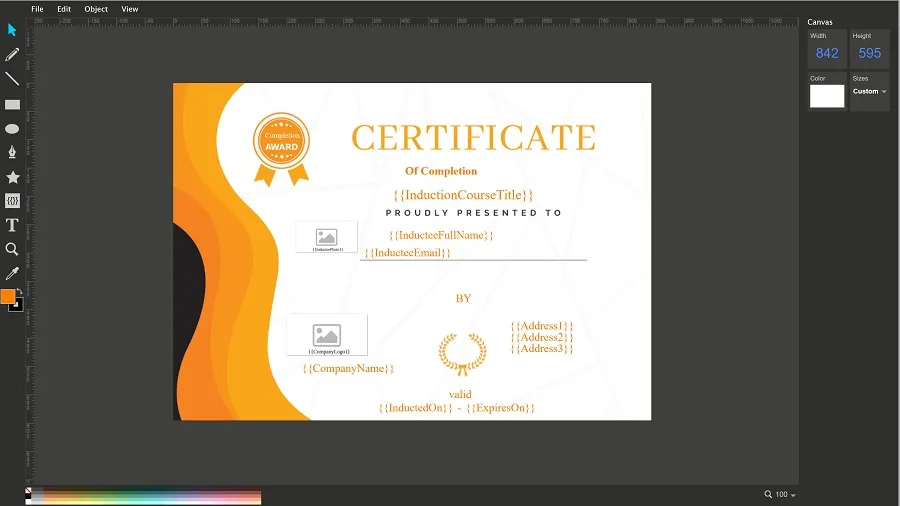Select the CompanyLogo image placeholder
The width and height of the screenshot is (900, 506).
pyautogui.click(x=327, y=335)
